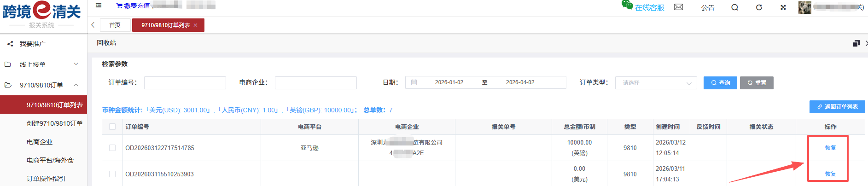This screenshot has width=868, height=186.
Task: Click the blue 查询 search button
Action: coord(720,83)
